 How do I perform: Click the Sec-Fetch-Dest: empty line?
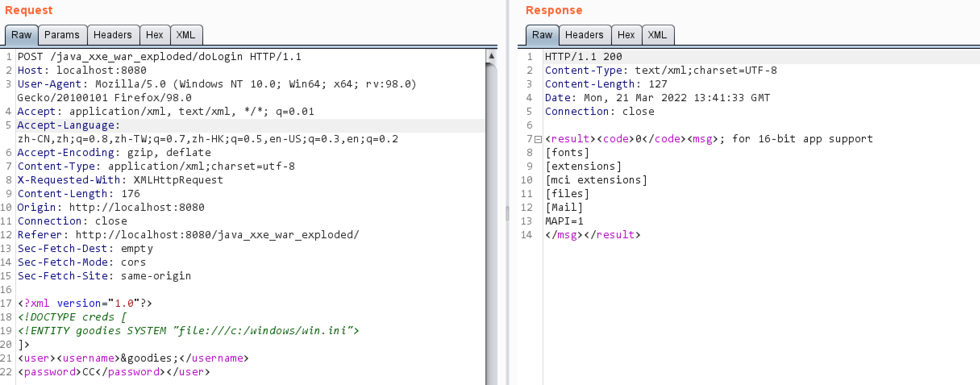coord(85,248)
